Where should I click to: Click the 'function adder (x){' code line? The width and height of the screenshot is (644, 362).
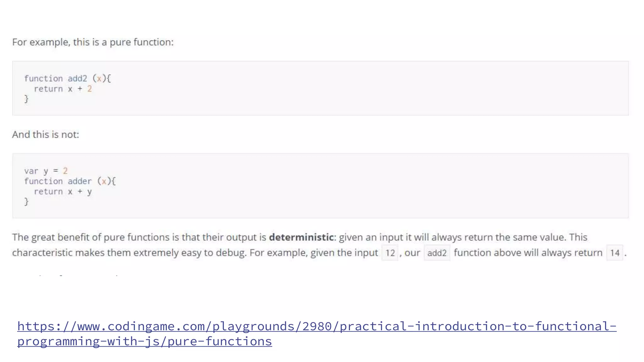70,181
